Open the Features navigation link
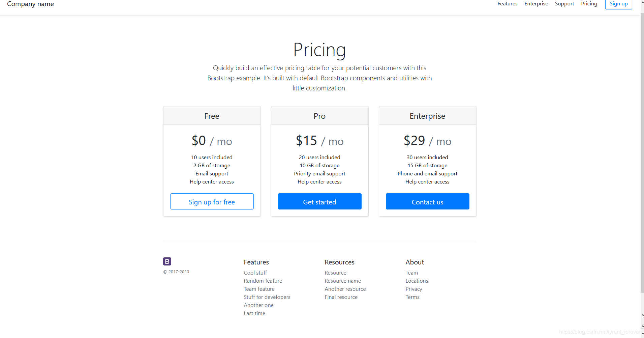Viewport: 644px width, 338px height. pos(507,4)
